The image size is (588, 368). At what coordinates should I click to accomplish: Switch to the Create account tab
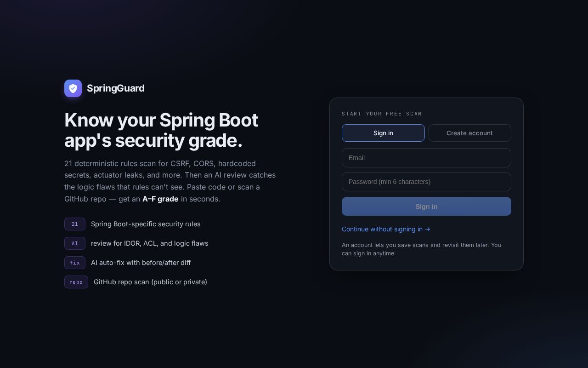(469, 133)
